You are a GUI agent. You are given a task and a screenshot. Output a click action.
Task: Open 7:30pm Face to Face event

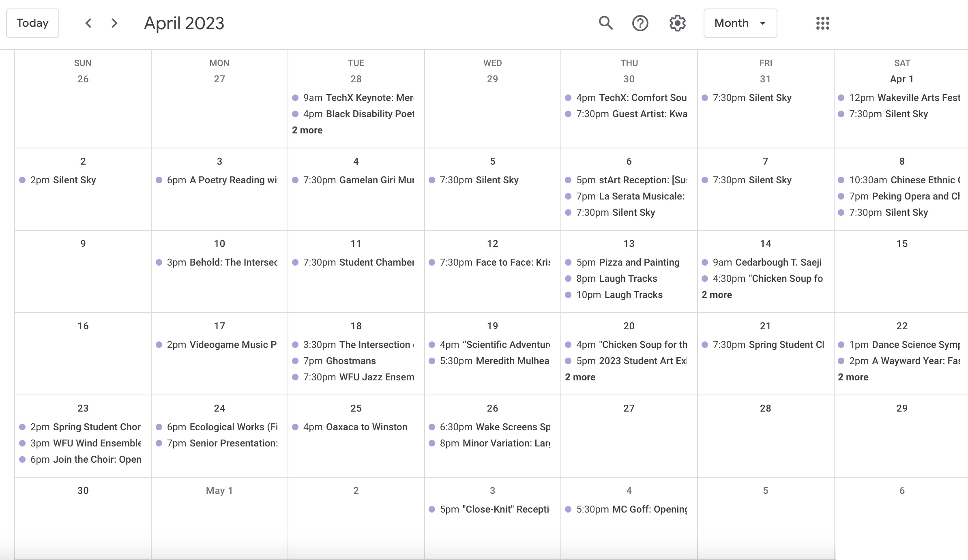tap(490, 262)
